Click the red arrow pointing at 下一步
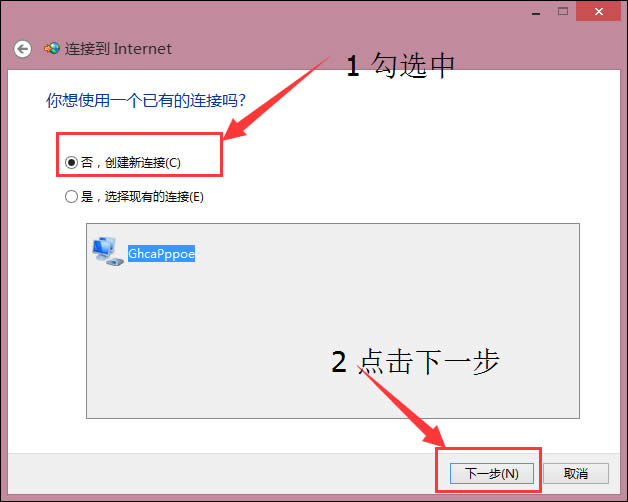The width and height of the screenshot is (628, 502). tap(403, 407)
